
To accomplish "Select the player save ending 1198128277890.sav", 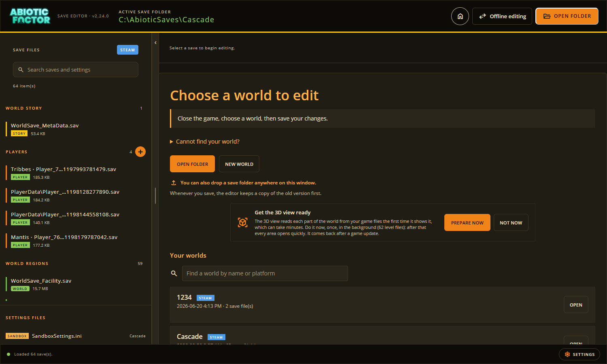I will (x=76, y=195).
